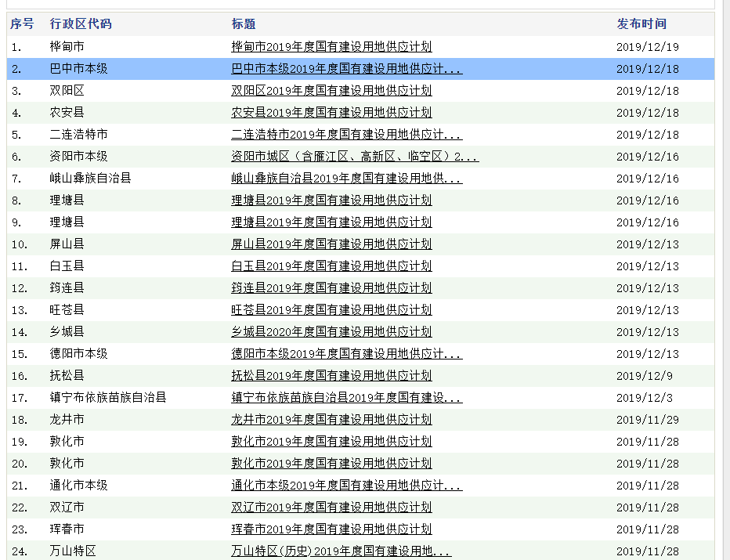Screen dimensions: 730x560
Task: Click the date 2019/12/3
Action: [x=645, y=398]
